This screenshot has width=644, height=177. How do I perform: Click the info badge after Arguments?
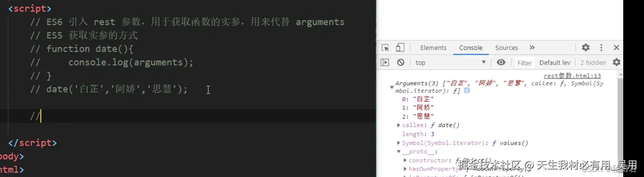[x=467, y=91]
